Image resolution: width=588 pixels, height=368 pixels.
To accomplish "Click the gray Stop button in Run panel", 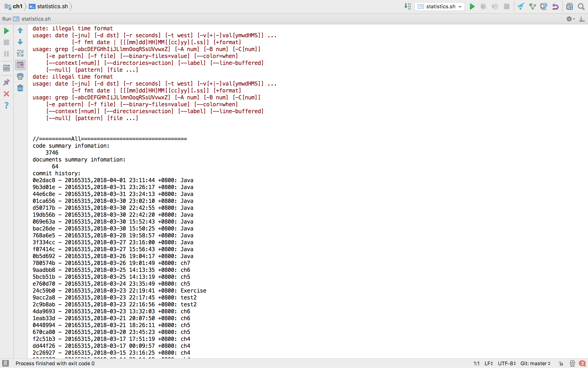I will point(7,42).
